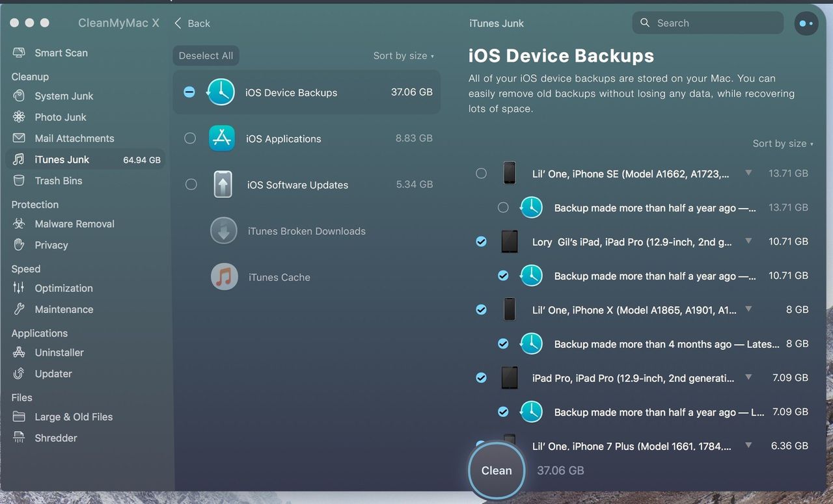833x504 pixels.
Task: Click the iTunes Junk music note icon
Action: point(19,159)
